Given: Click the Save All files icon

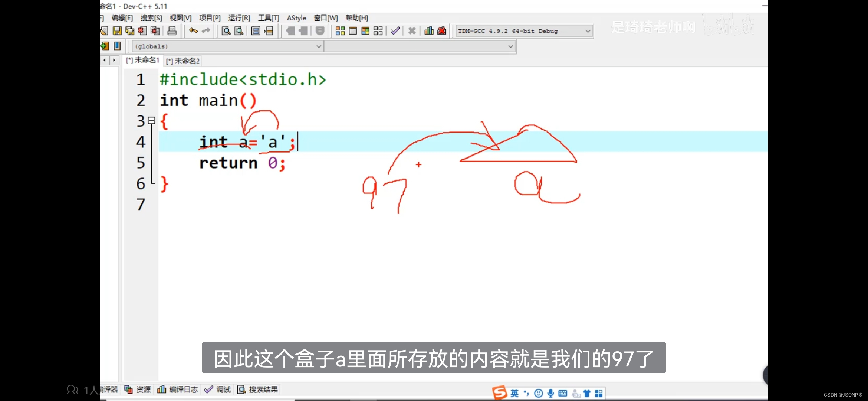Looking at the screenshot, I should tap(129, 31).
